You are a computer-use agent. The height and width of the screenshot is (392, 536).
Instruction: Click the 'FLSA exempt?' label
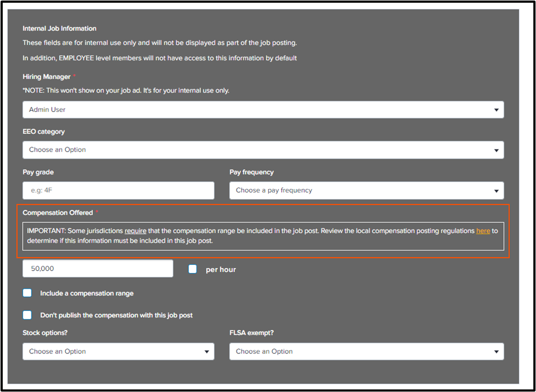coord(251,333)
